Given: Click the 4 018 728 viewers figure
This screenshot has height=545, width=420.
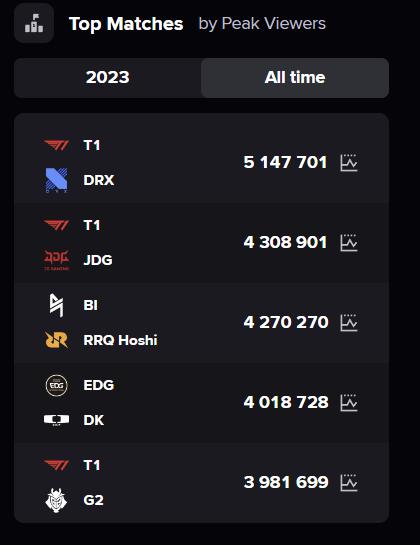Looking at the screenshot, I should tap(286, 402).
